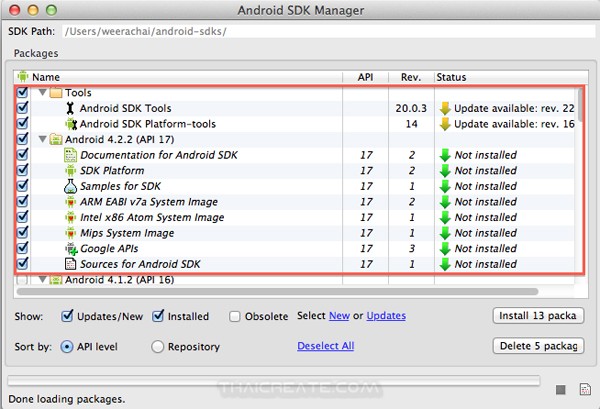Image resolution: width=600 pixels, height=409 pixels.
Task: Toggle the Installed show checkbox
Action: [x=158, y=316]
